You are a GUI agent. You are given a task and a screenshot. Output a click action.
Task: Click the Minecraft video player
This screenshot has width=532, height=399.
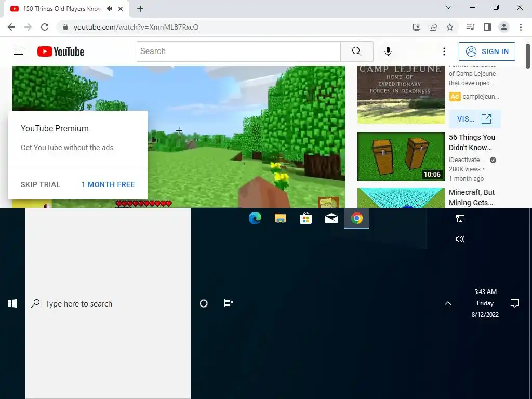pos(246,137)
